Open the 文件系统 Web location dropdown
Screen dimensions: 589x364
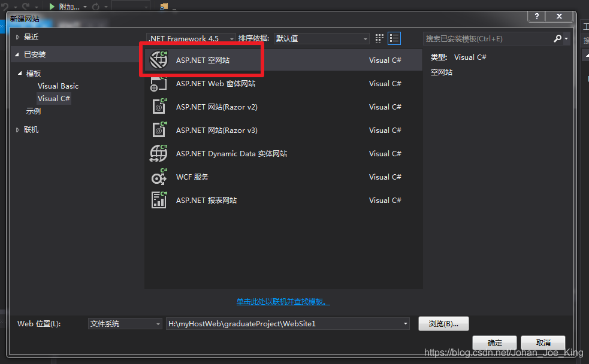pos(125,323)
